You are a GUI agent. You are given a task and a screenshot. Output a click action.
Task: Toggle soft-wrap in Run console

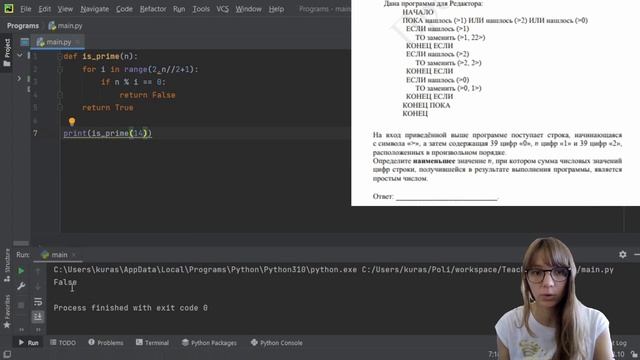[38, 302]
